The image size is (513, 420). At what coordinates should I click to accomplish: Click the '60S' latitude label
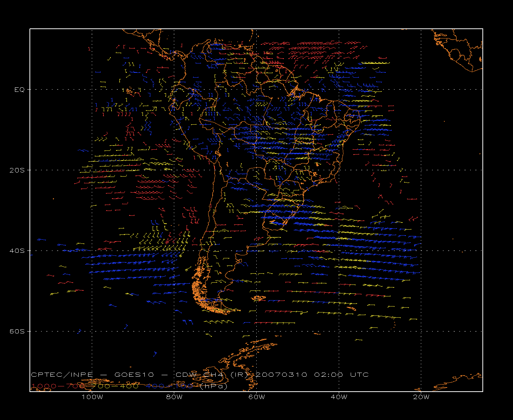(x=17, y=331)
